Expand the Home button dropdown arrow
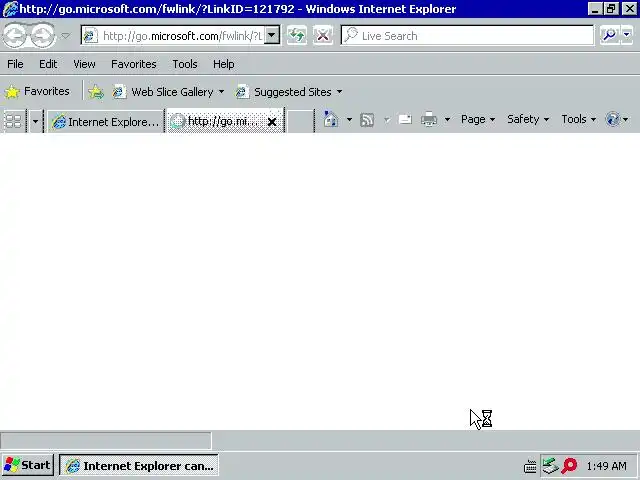This screenshot has width=640, height=480. coord(349,120)
